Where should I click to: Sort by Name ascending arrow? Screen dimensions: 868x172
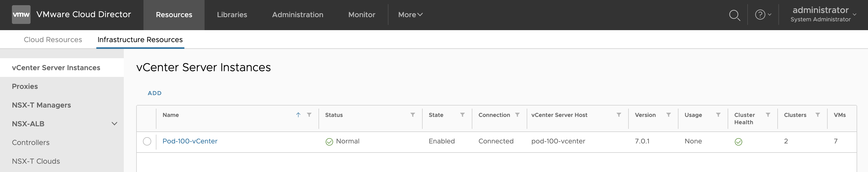[298, 115]
